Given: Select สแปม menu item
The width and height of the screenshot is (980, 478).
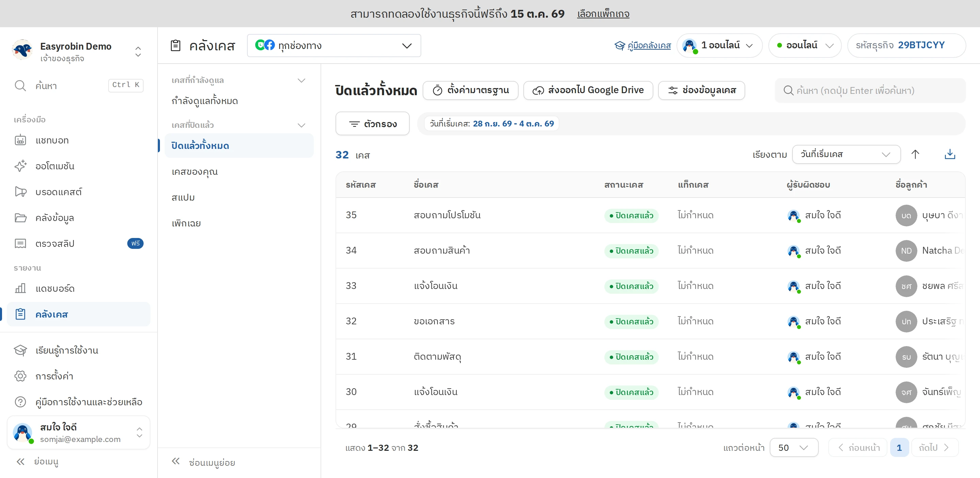Looking at the screenshot, I should click(x=239, y=197).
